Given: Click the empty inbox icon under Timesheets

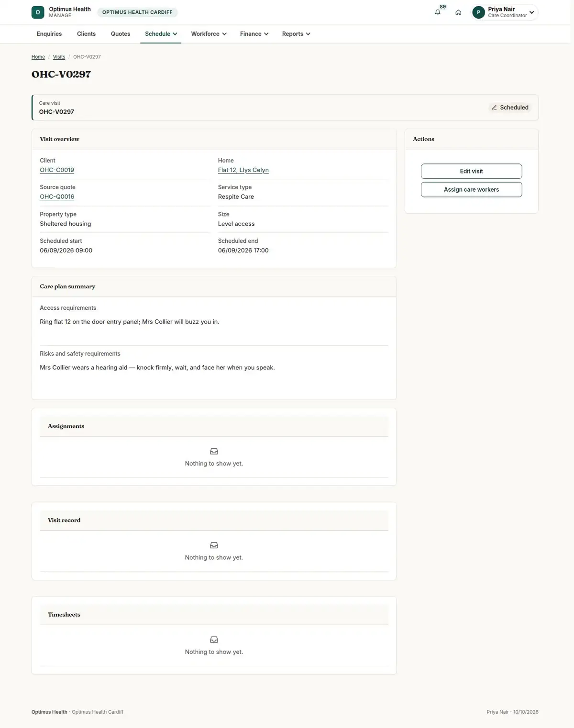Looking at the screenshot, I should (214, 640).
